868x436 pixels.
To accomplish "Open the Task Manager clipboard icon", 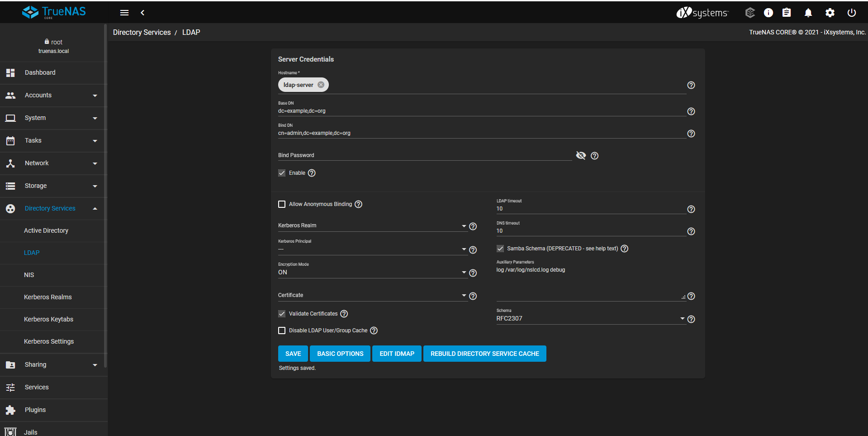I will point(787,13).
